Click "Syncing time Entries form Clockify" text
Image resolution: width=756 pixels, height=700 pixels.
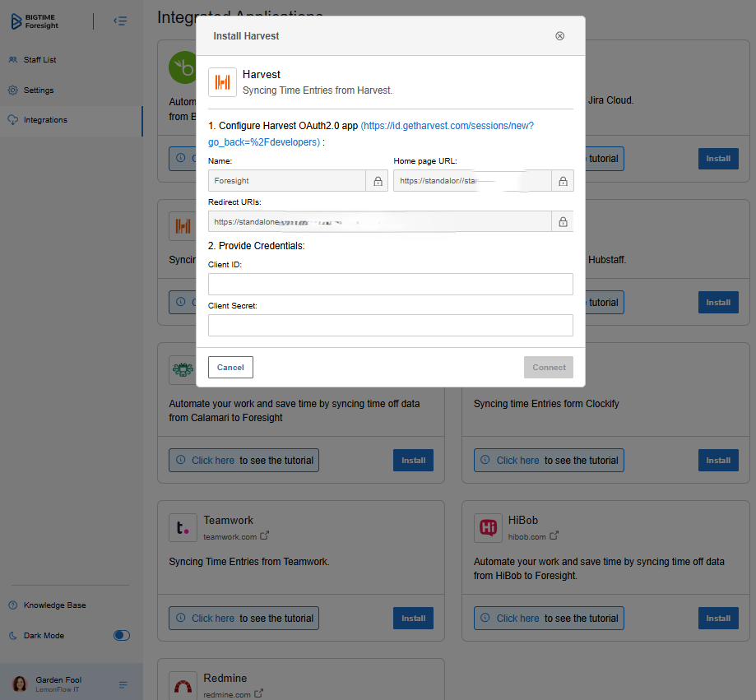[x=546, y=404]
